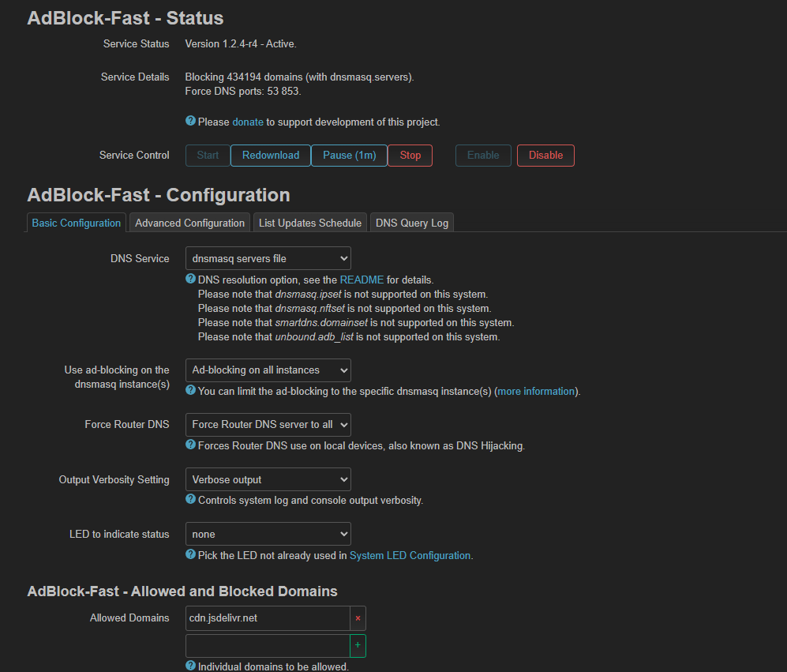Click the Enable service button

pos(483,156)
